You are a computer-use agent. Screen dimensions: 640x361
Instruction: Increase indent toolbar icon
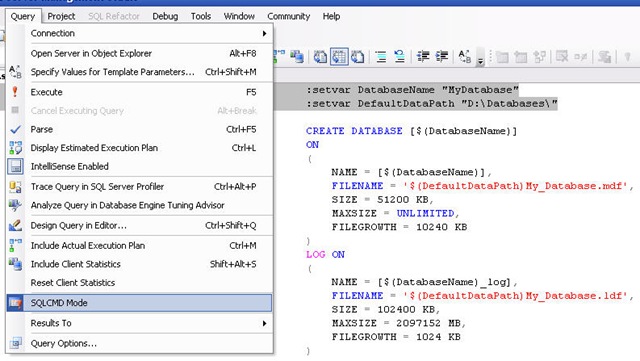(442, 56)
